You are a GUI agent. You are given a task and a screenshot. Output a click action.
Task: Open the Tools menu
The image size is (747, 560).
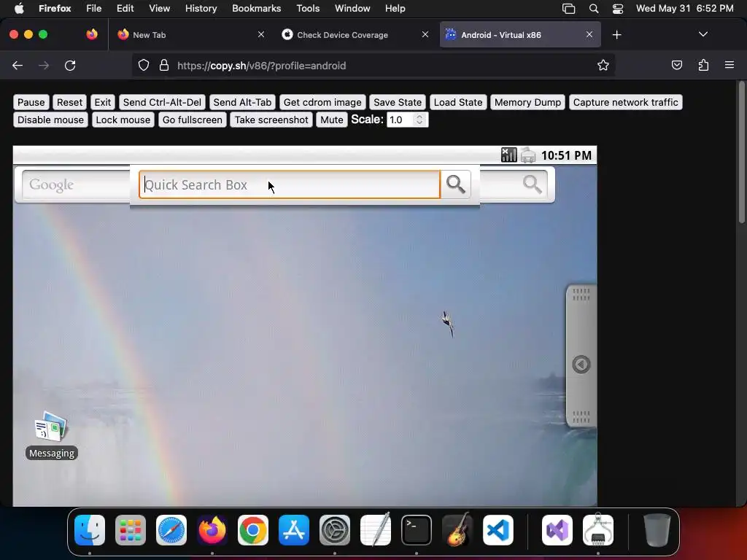coord(308,9)
